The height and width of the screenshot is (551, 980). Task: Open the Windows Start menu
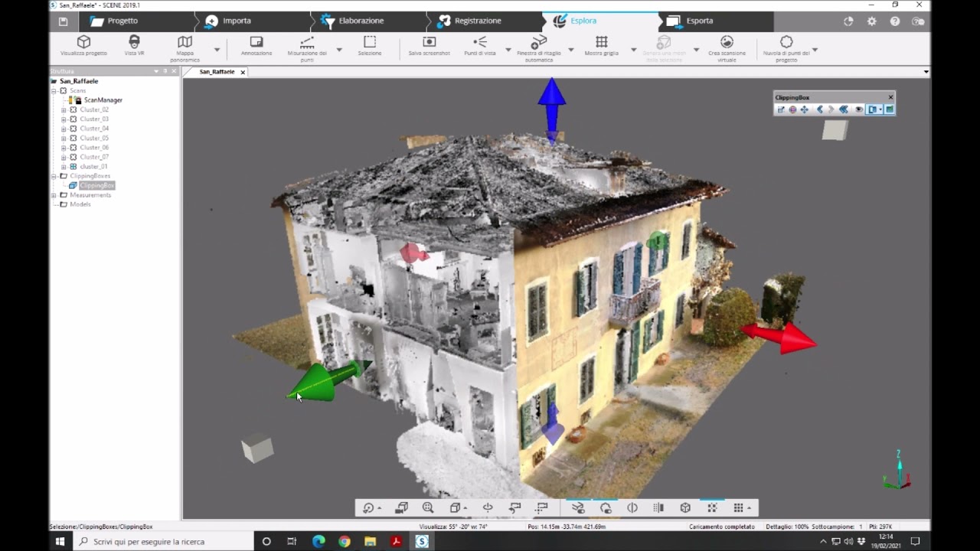pyautogui.click(x=60, y=541)
